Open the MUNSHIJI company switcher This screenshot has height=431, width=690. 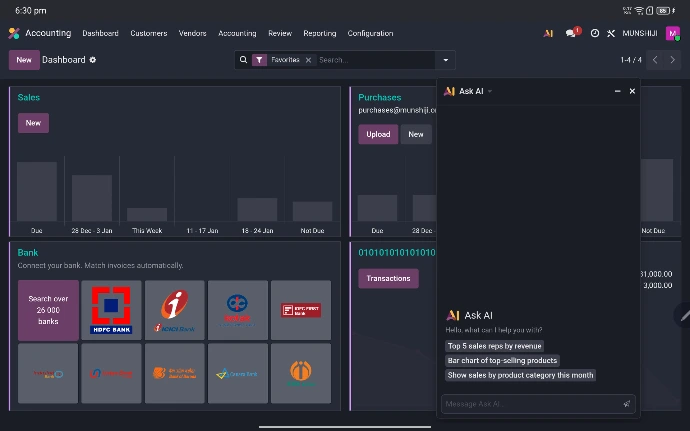click(640, 33)
